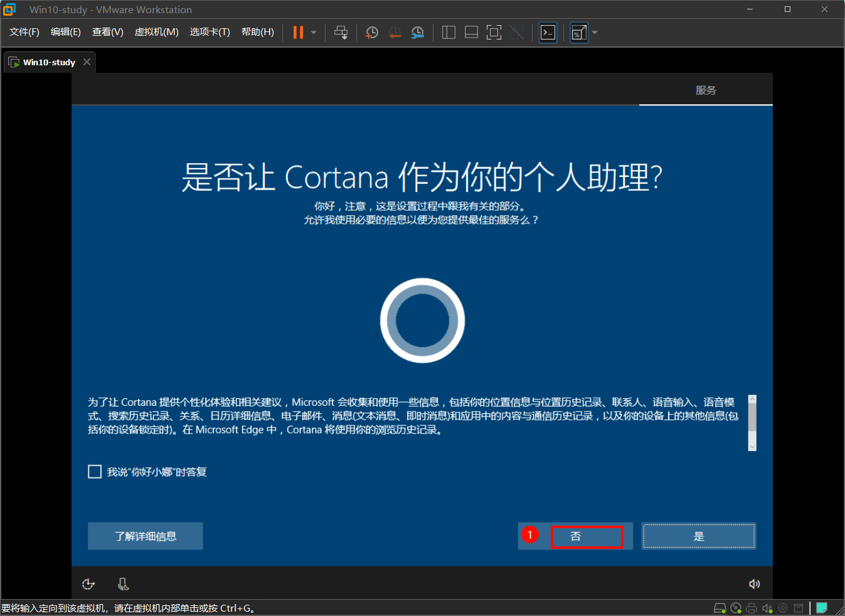Open the dropdown next to the suspend button
The height and width of the screenshot is (616, 845).
pos(312,32)
